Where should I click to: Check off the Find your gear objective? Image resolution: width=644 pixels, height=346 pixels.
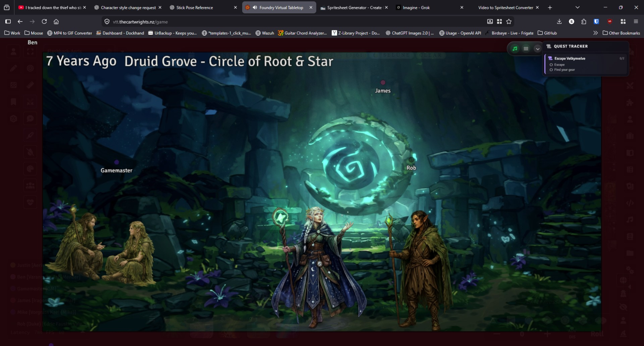click(x=551, y=70)
